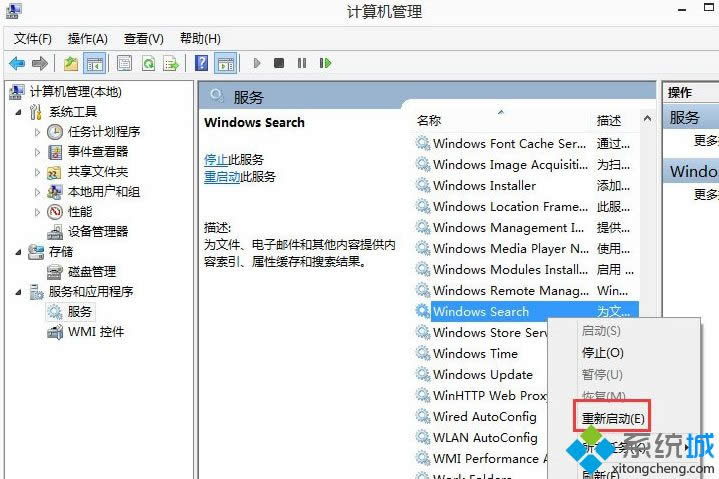Collapse the 系统工具 tree node

coord(18,112)
